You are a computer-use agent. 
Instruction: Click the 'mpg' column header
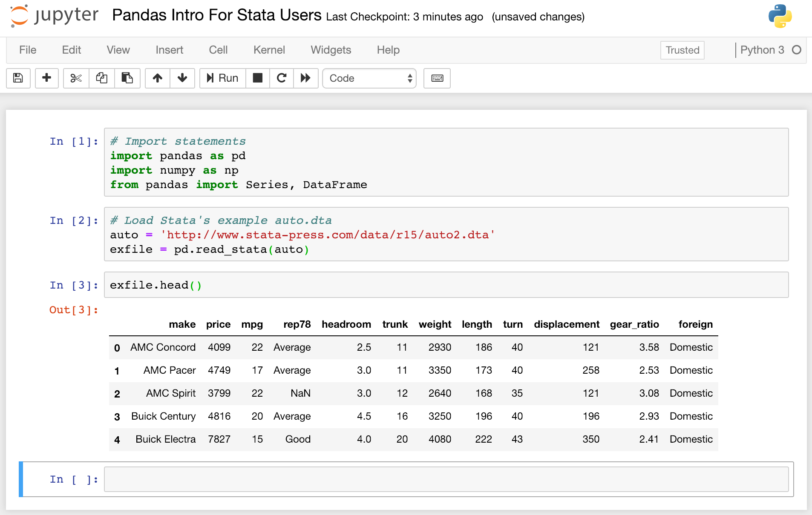pos(252,324)
